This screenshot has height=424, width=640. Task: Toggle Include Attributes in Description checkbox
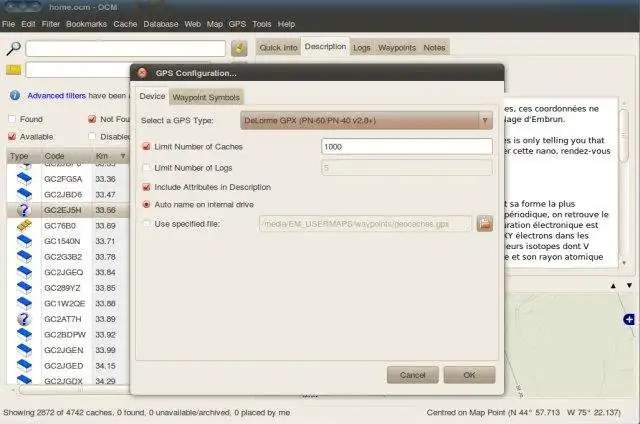click(146, 187)
